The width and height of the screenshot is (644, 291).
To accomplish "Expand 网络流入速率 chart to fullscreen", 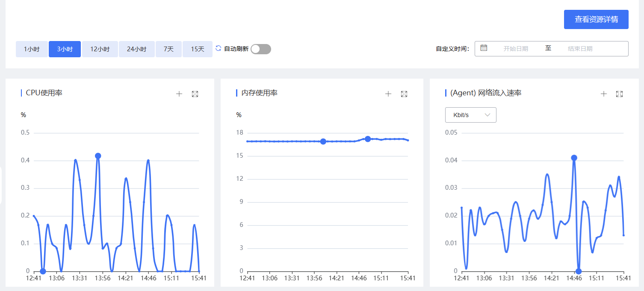I will (x=619, y=94).
